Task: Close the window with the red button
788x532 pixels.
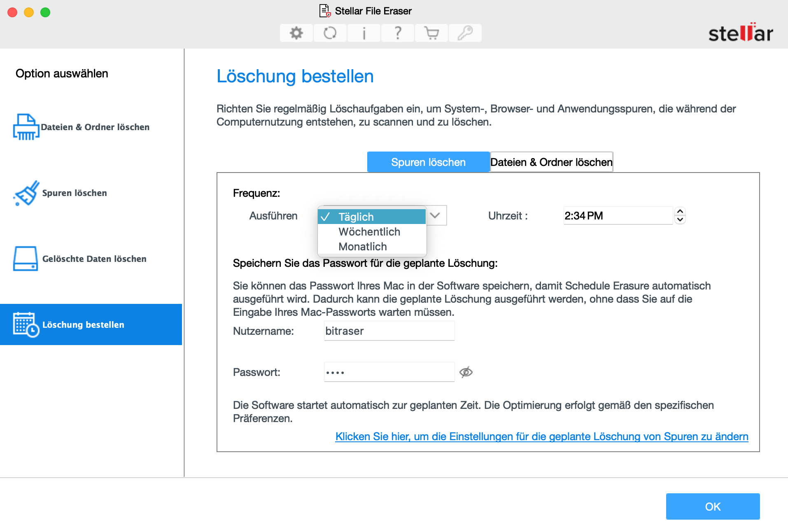Action: [x=12, y=12]
